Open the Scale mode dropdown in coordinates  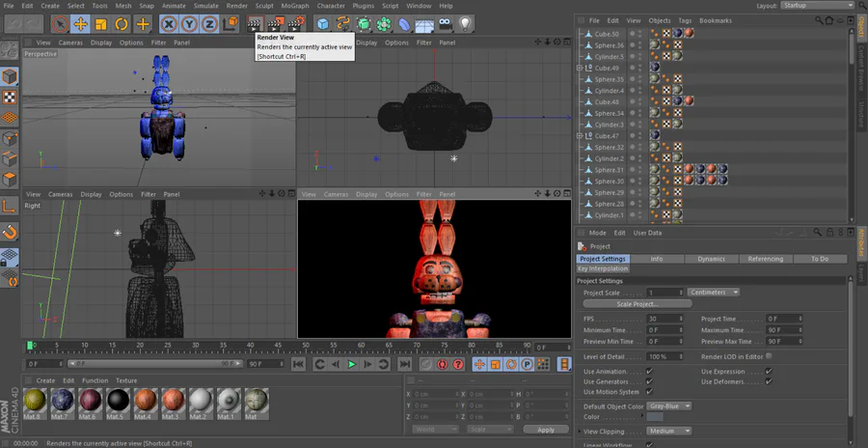pos(490,429)
